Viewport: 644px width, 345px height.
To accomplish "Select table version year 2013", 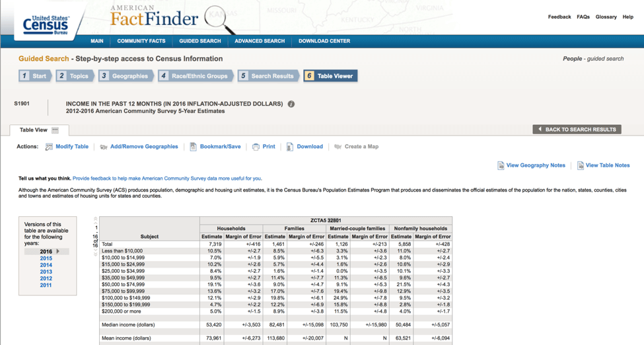I will pyautogui.click(x=46, y=272).
